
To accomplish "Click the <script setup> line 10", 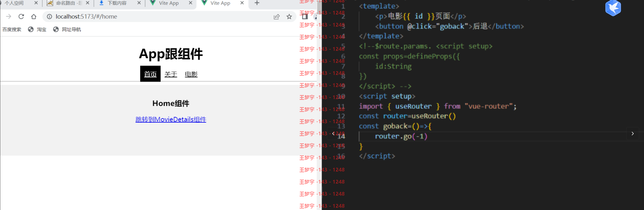I will (387, 96).
